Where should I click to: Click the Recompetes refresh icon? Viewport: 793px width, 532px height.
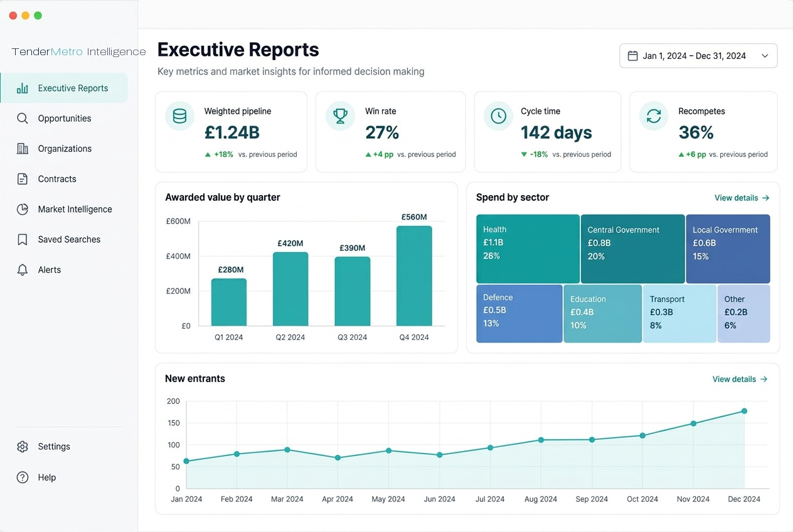(654, 116)
